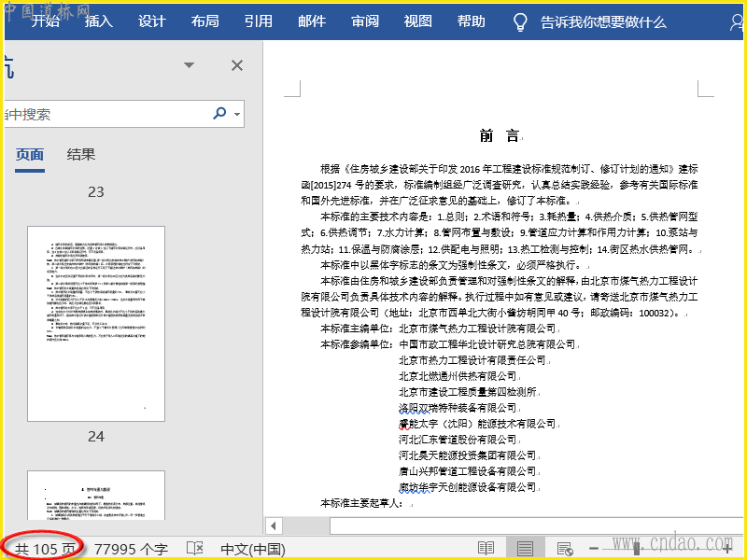
Task: Click the 共 105 页 page count
Action: tap(45, 549)
